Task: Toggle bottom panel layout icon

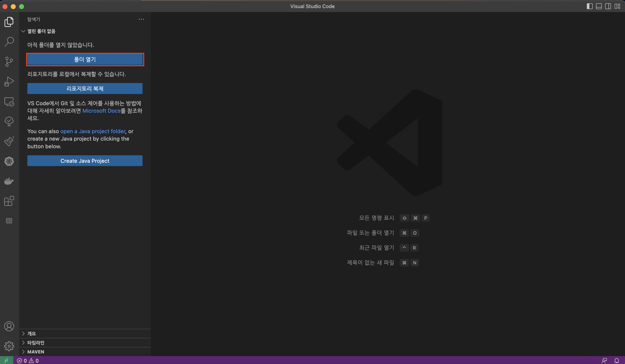Action: 599,6
